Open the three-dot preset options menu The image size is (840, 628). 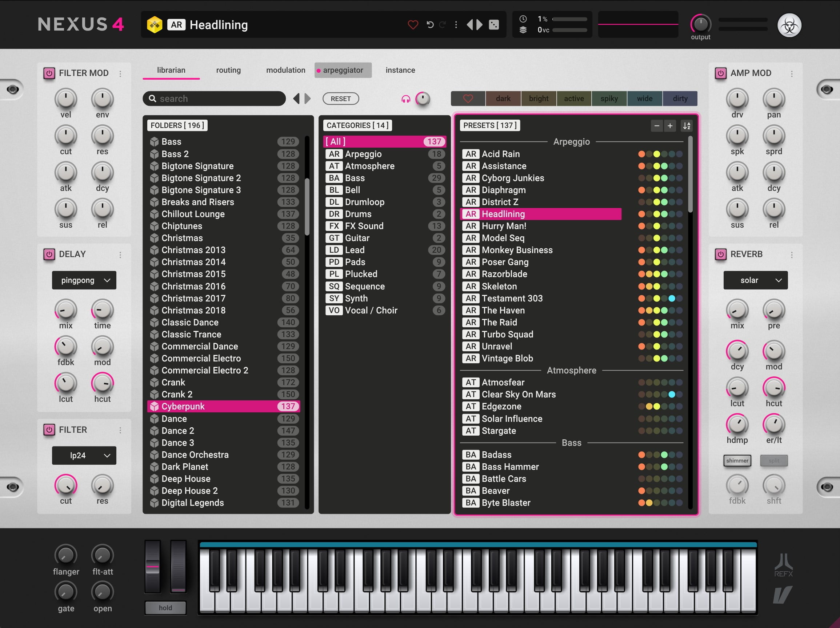coord(456,25)
